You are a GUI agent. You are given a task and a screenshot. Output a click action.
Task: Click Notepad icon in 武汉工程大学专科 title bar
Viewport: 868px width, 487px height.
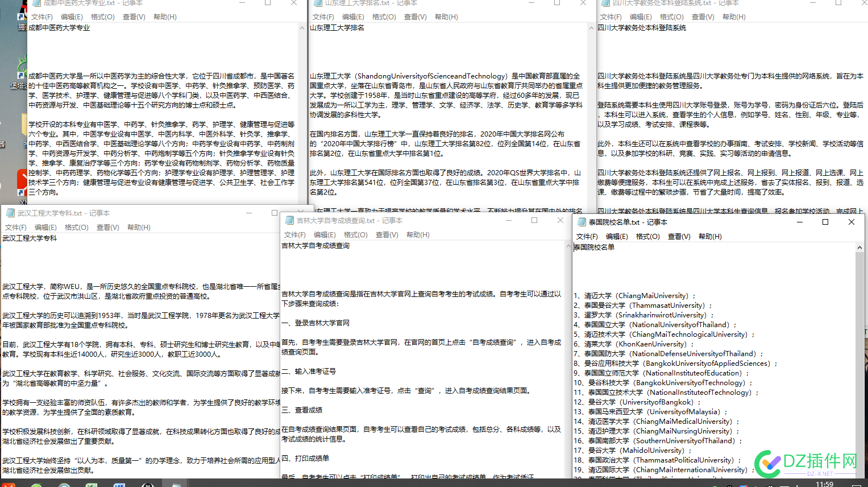coord(10,213)
